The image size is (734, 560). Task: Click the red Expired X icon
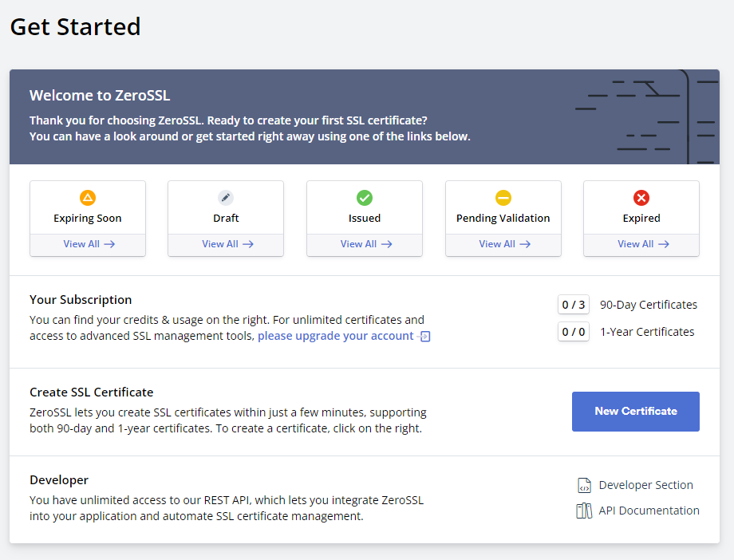[x=641, y=197]
